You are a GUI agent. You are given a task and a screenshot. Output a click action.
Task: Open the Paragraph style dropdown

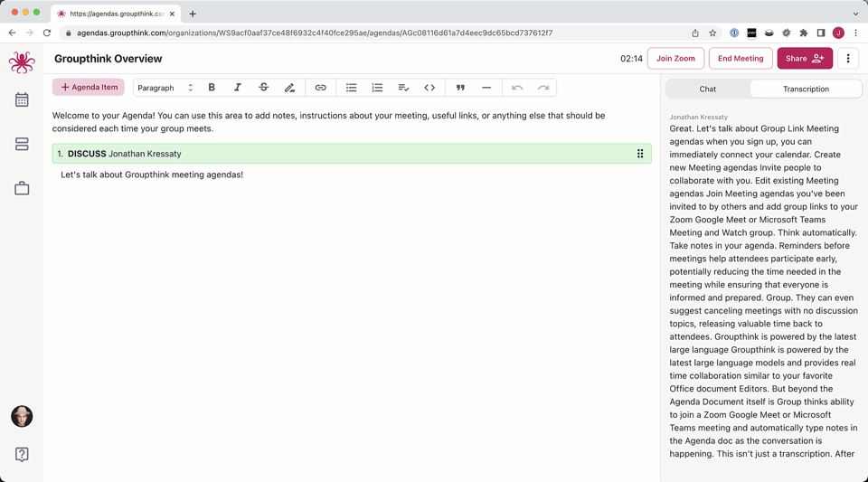tap(165, 88)
